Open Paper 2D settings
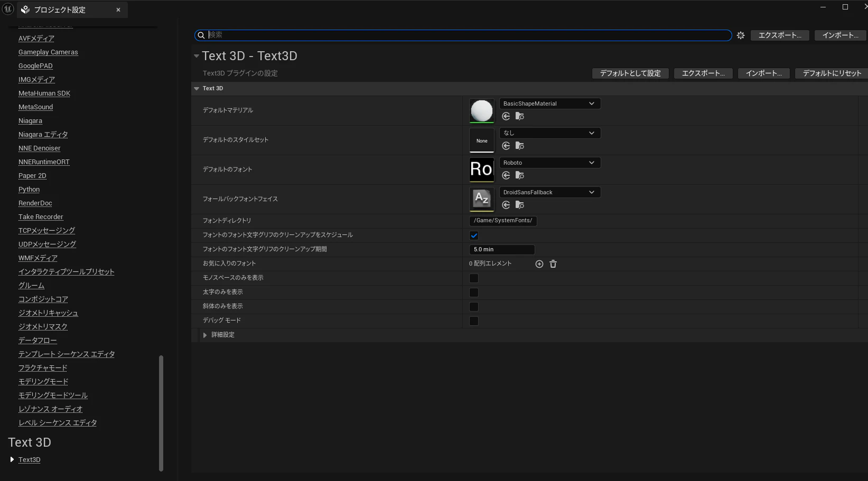The width and height of the screenshot is (868, 481). pyautogui.click(x=32, y=175)
